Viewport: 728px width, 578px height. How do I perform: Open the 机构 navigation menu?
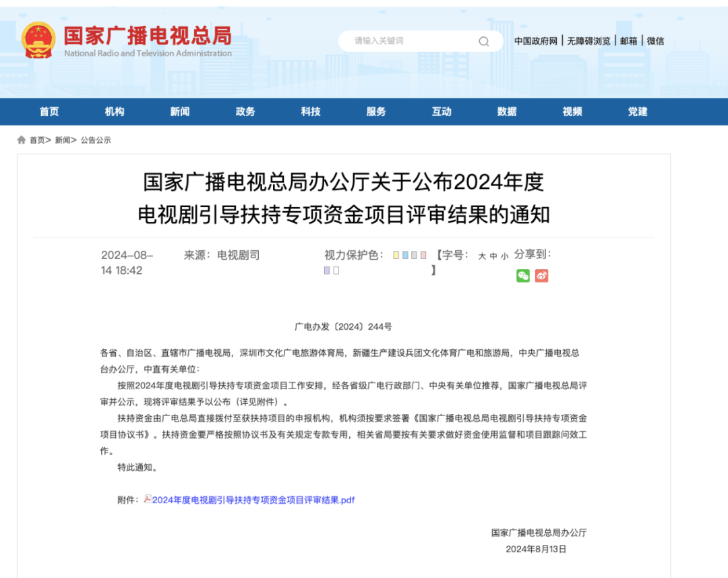point(115,112)
